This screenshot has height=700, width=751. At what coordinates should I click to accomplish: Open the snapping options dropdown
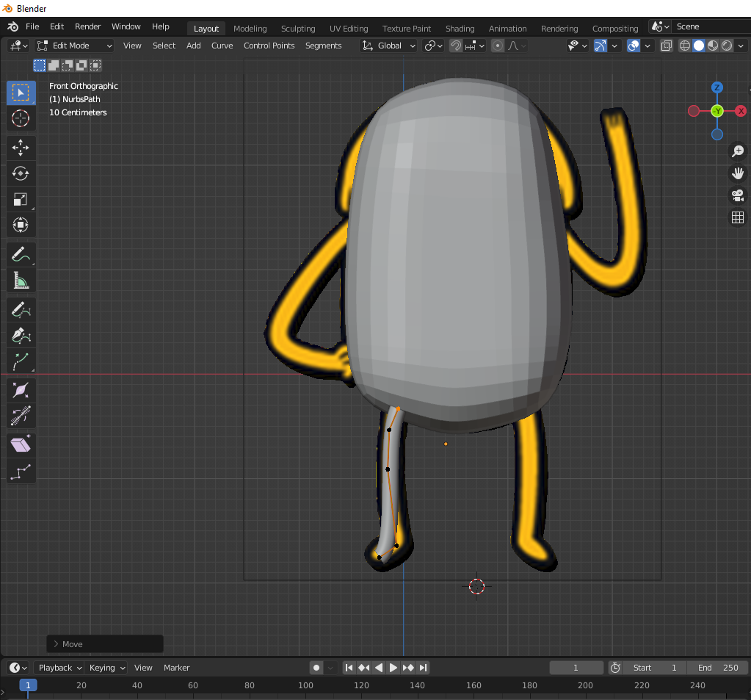475,46
